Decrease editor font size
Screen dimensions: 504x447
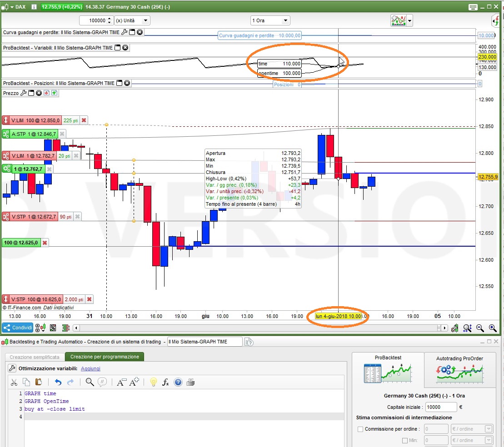coord(121,382)
